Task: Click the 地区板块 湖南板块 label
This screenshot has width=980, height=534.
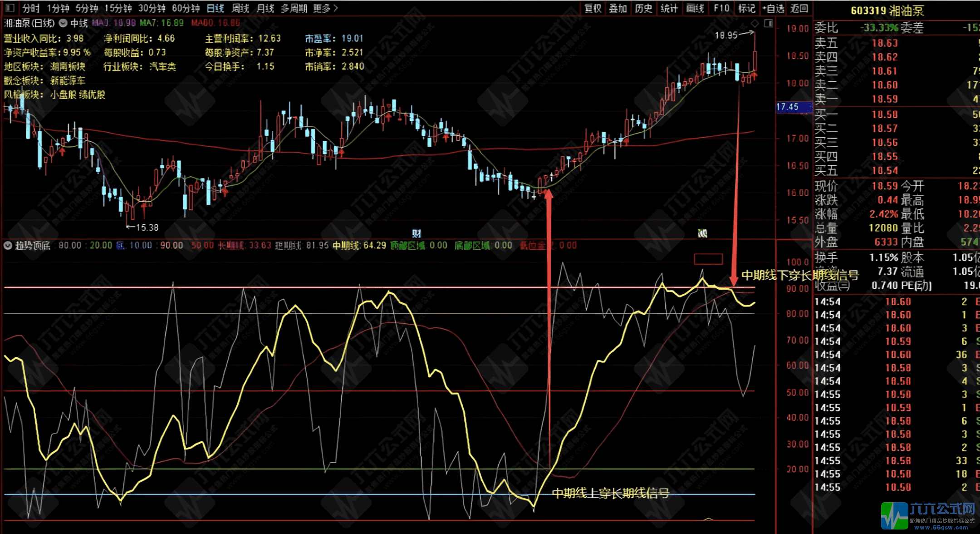Action: pyautogui.click(x=45, y=67)
